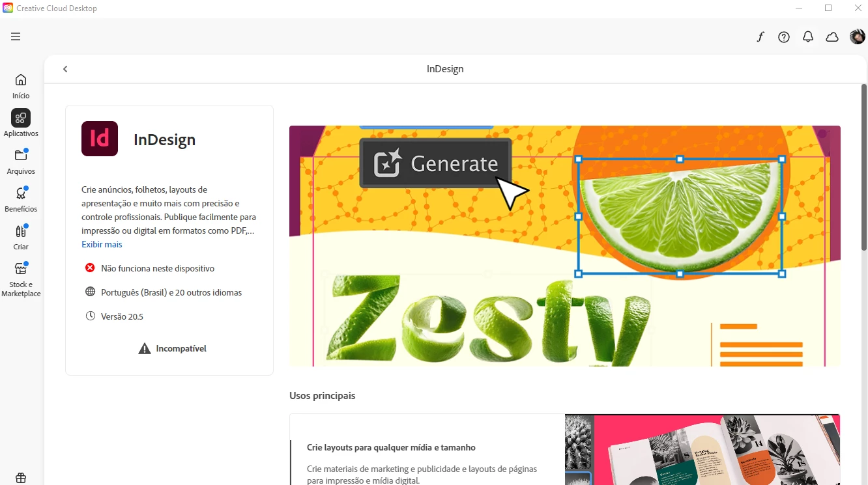The image size is (868, 485).
Task: Click the Creative Cloud title bar icon
Action: point(8,8)
